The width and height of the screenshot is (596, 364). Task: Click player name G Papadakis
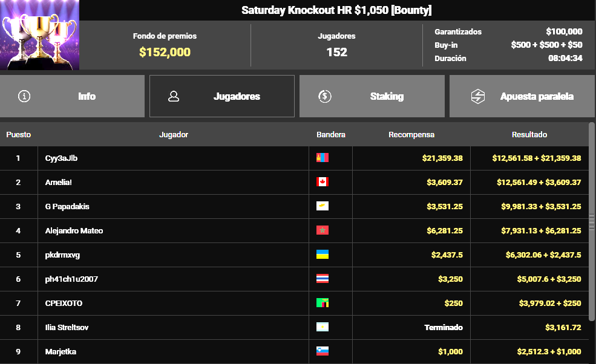coord(67,207)
